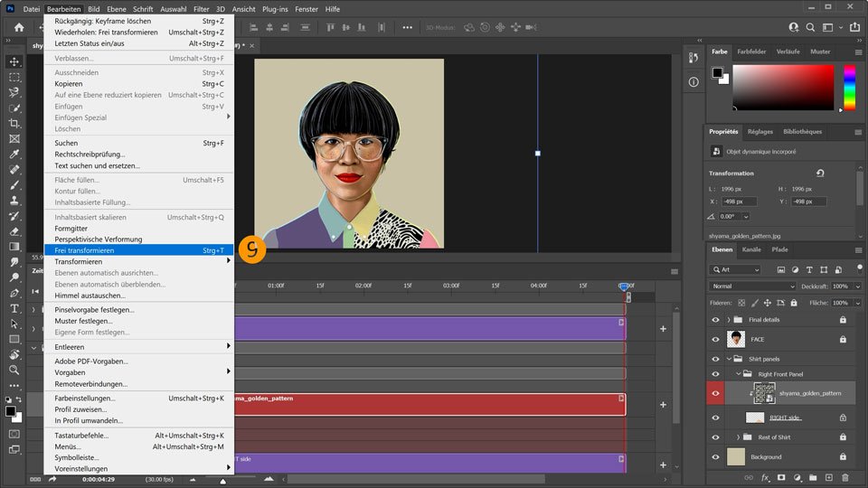The width and height of the screenshot is (868, 488).
Task: Hide the FACE layer
Action: (715, 340)
